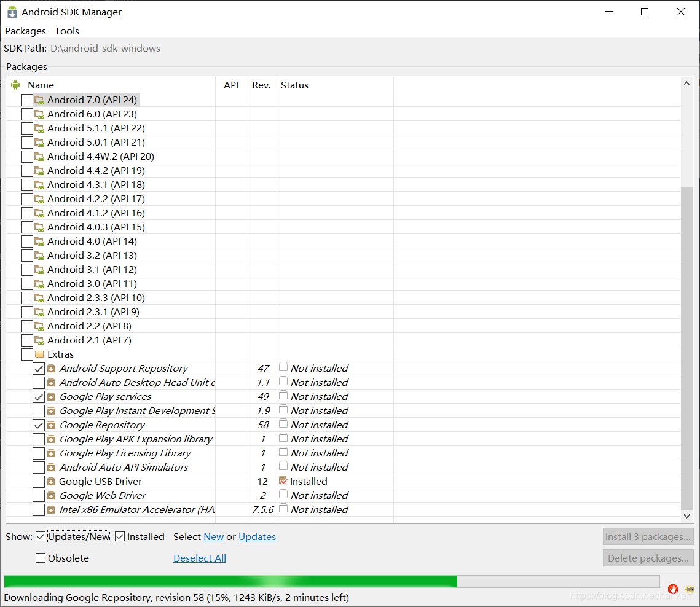Open the Tools menu
This screenshot has height=607, width=700.
pyautogui.click(x=66, y=31)
